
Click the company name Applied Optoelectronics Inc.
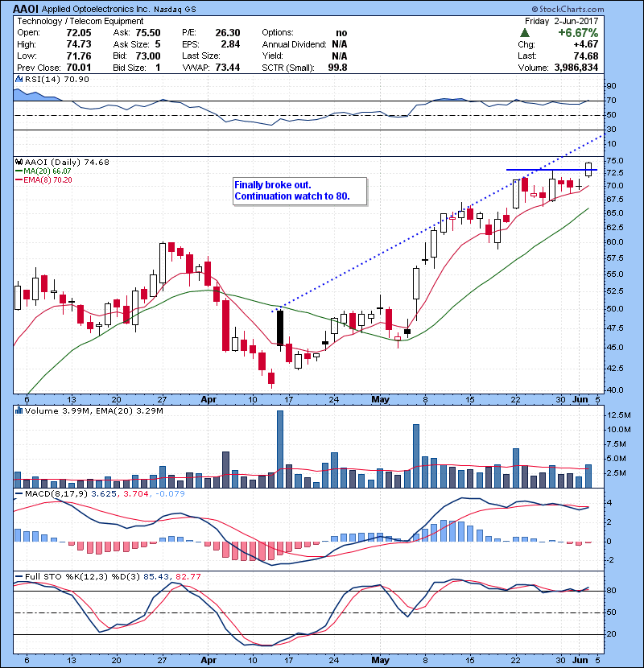coord(96,10)
